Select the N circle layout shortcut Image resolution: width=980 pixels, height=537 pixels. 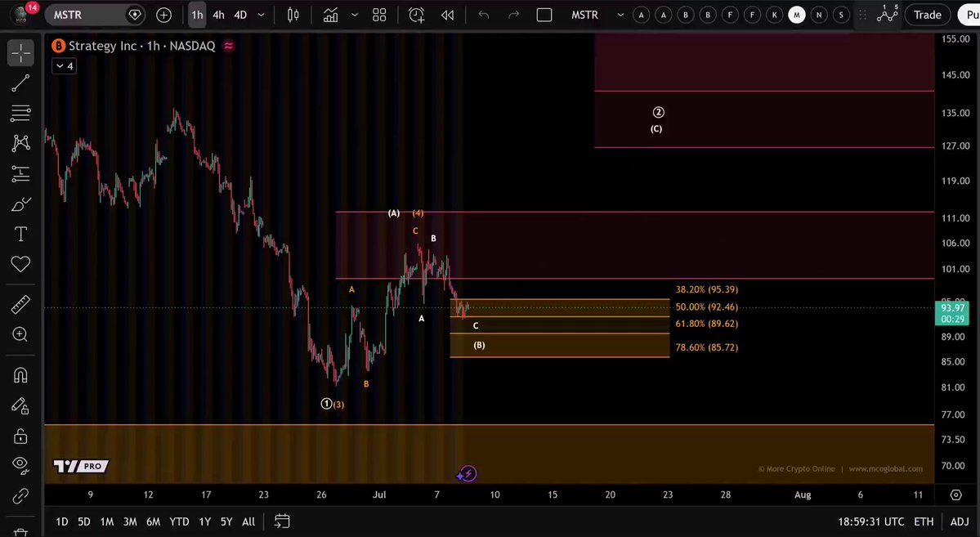[x=819, y=15]
